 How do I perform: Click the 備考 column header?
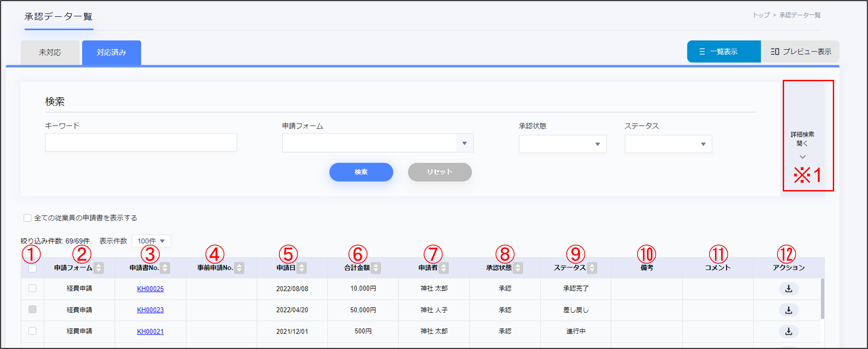click(x=647, y=268)
